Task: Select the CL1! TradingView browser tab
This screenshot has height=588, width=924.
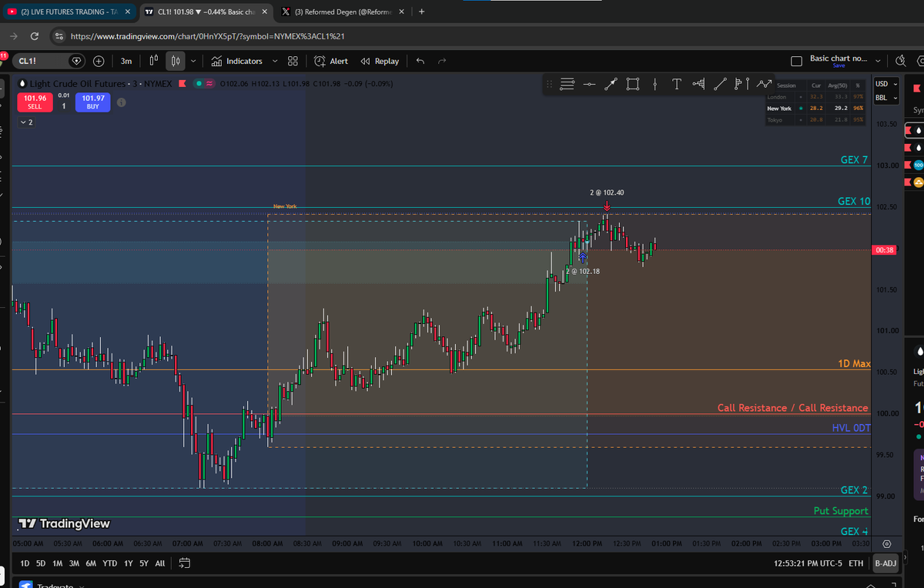Action: 206,12
